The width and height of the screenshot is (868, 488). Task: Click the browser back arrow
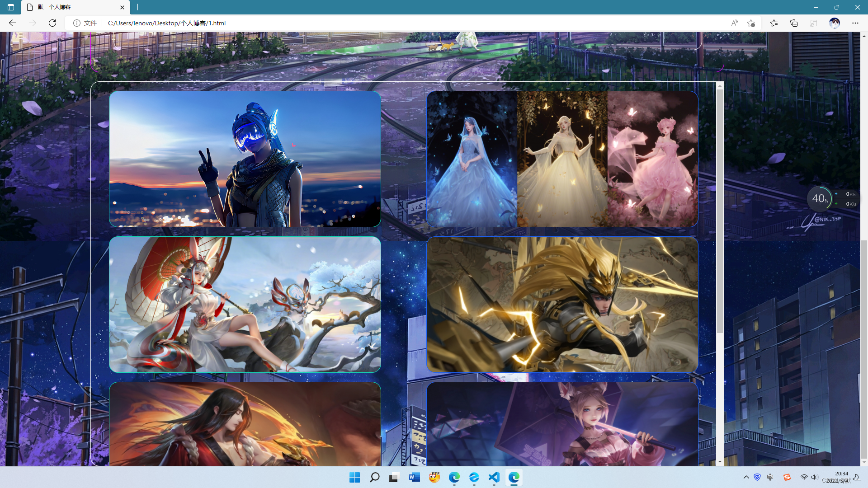point(13,23)
